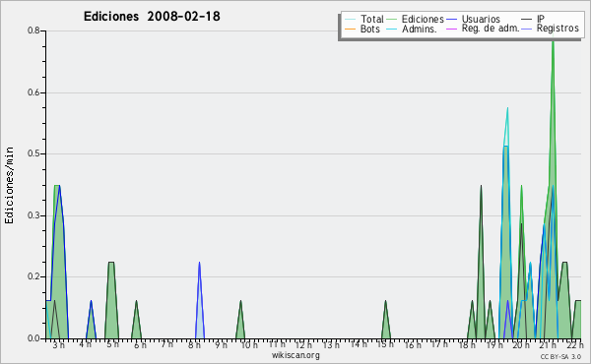Click the chart title 'Ediciones 2008-02-18'
Screen dimensions: 591x364
click(152, 17)
